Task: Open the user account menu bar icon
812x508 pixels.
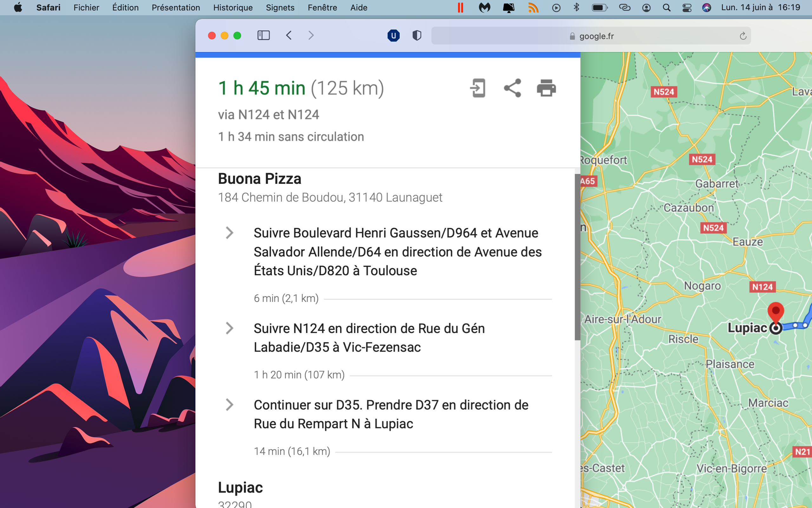Action: pyautogui.click(x=646, y=7)
